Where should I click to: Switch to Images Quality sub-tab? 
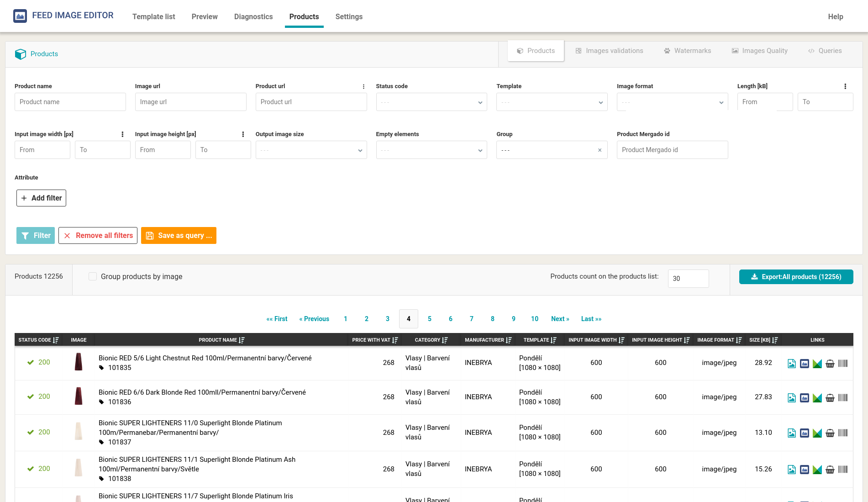point(759,51)
